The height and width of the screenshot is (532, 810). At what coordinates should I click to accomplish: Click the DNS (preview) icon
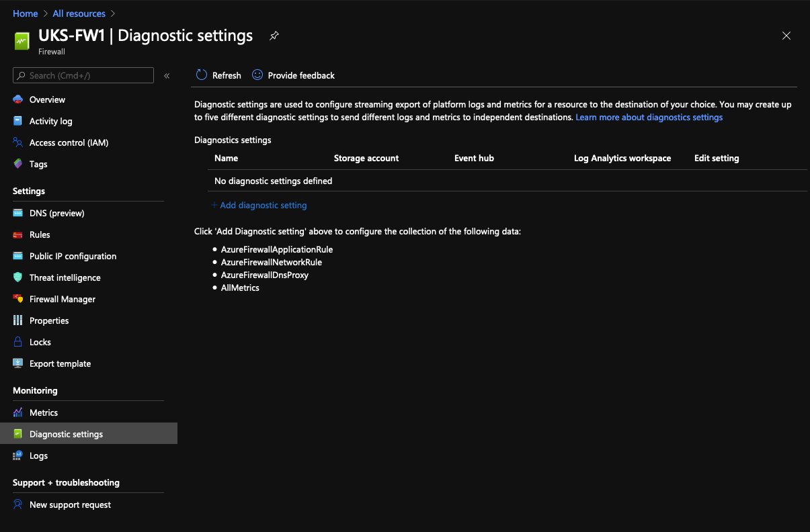18,213
